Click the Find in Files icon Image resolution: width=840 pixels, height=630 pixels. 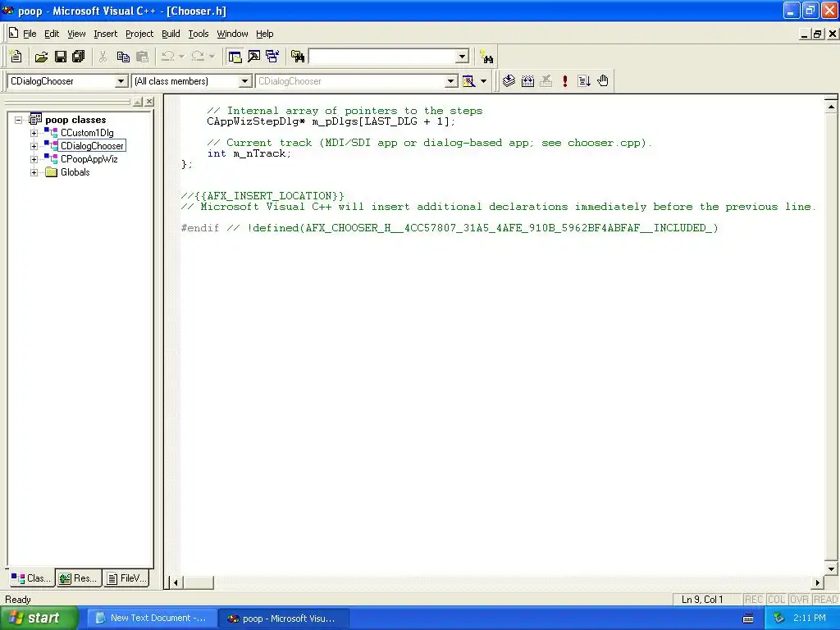coord(297,57)
